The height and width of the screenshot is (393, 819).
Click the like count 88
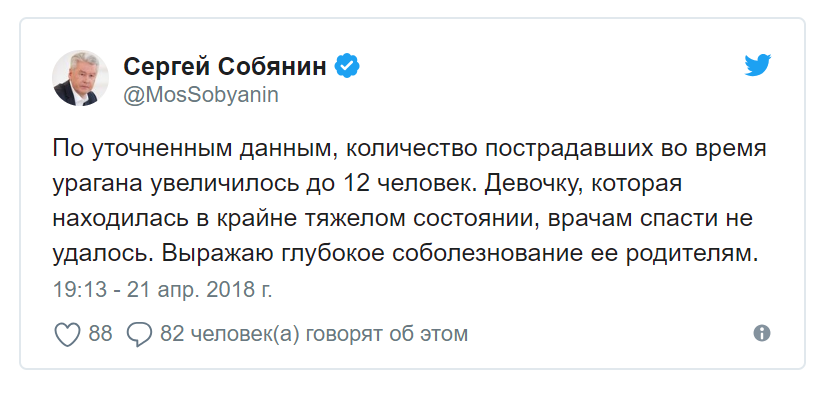click(x=100, y=333)
